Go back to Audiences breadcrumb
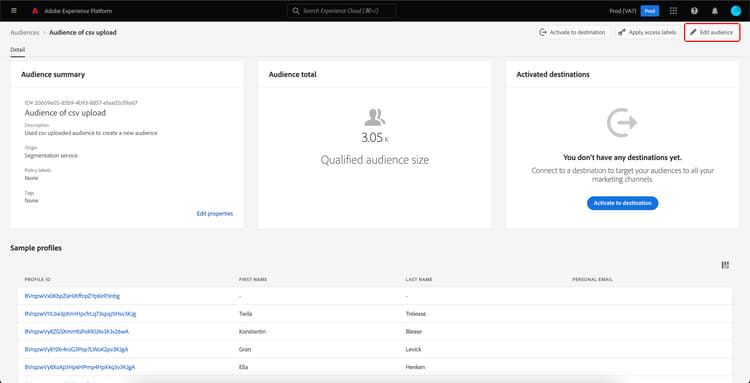 (x=25, y=33)
